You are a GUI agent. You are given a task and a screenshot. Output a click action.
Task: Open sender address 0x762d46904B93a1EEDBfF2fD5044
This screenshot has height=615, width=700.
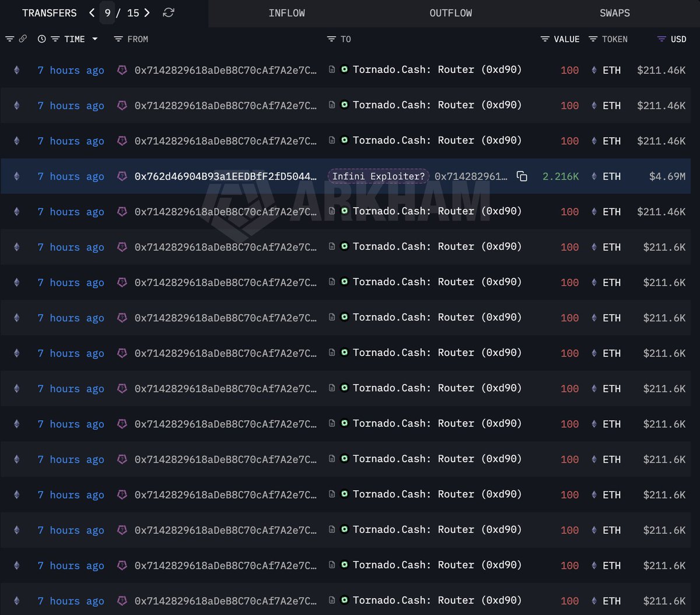(225, 176)
